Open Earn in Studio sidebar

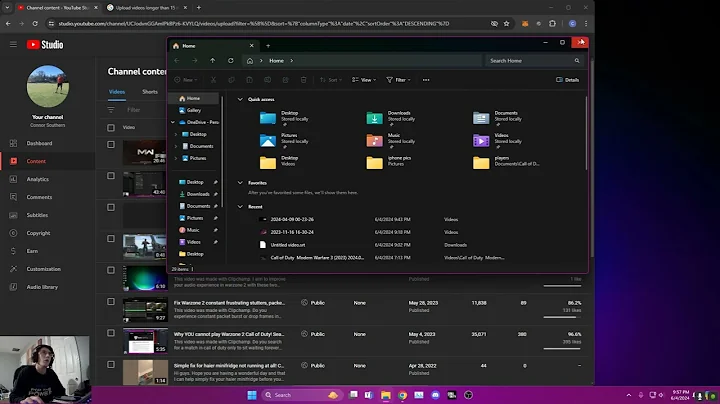tap(32, 251)
